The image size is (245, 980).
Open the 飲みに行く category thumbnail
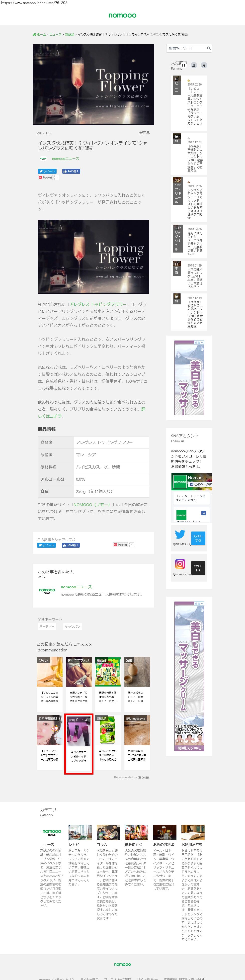tap(137, 832)
